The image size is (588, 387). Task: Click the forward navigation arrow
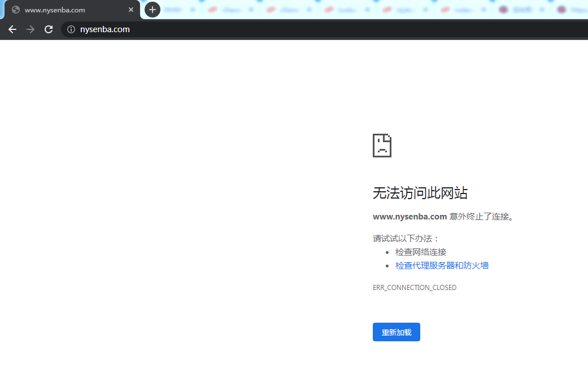pyautogui.click(x=31, y=29)
